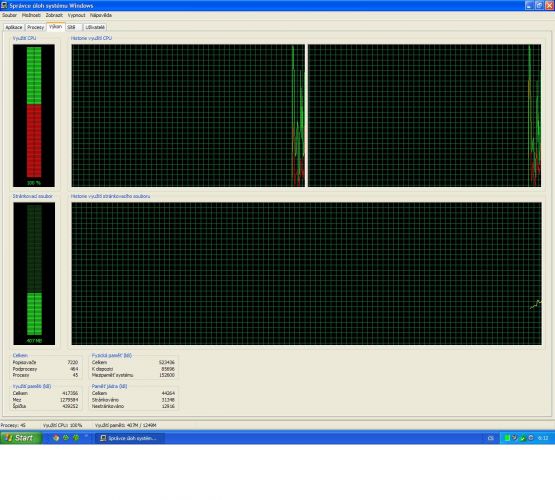The image size is (555, 500).
Task: Click the green CPU meter tray icon
Action: pos(507,438)
